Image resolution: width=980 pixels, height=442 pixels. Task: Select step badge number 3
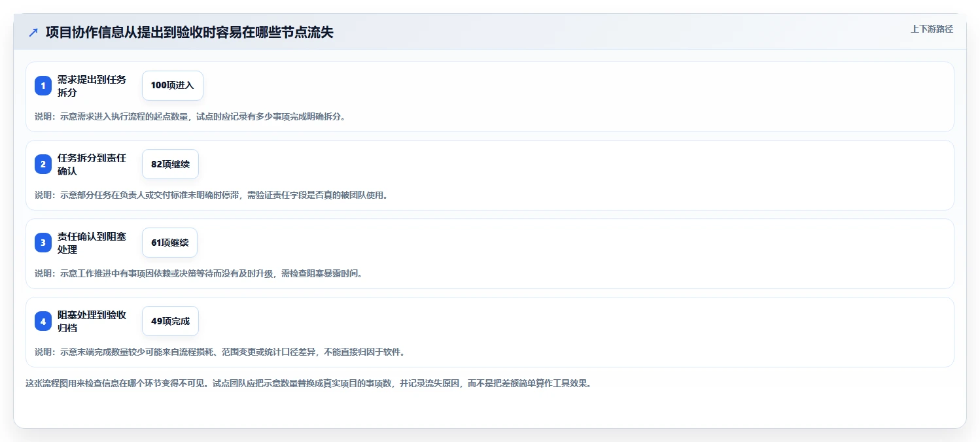43,243
